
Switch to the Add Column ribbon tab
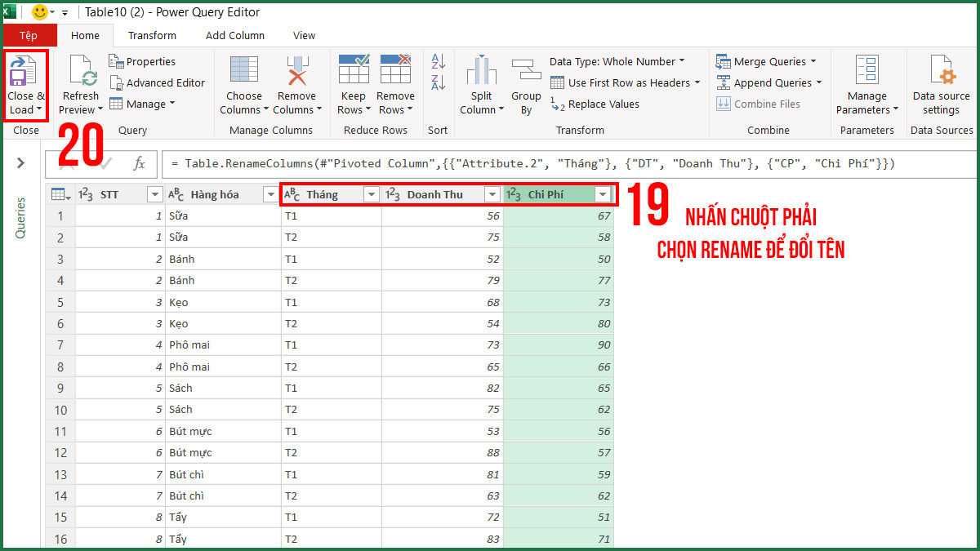235,35
